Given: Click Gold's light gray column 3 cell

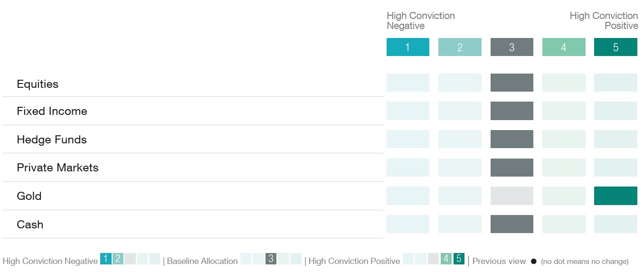Looking at the screenshot, I should (x=511, y=196).
